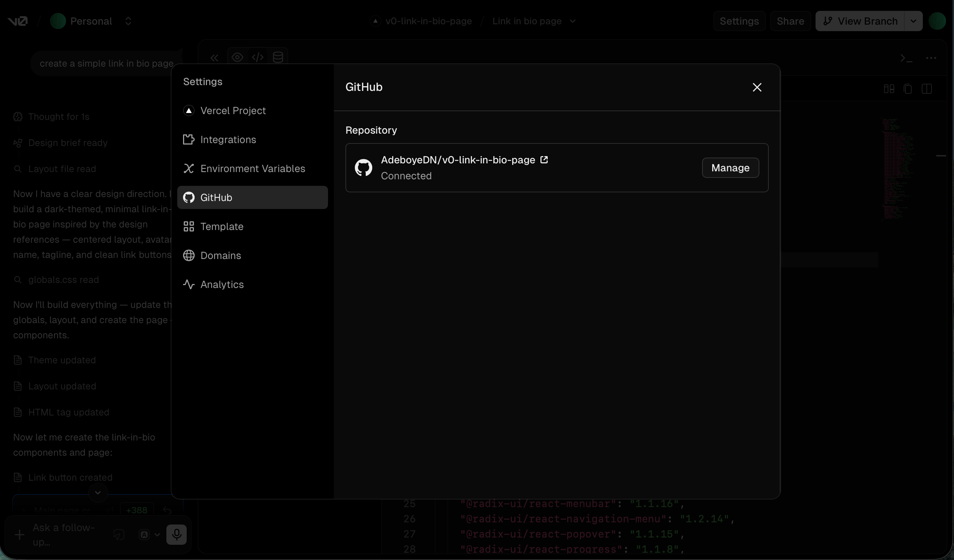The width and height of the screenshot is (954, 560).
Task: Click the 'create a simple link in bio page' message
Action: (106, 63)
